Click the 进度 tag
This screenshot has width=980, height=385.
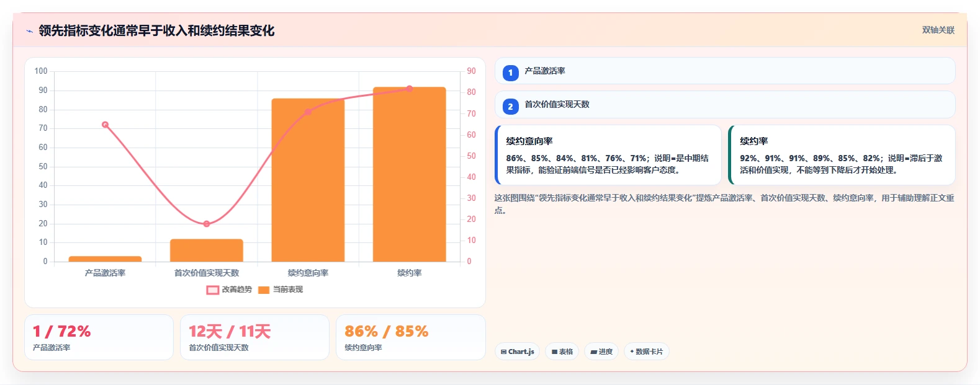point(601,352)
